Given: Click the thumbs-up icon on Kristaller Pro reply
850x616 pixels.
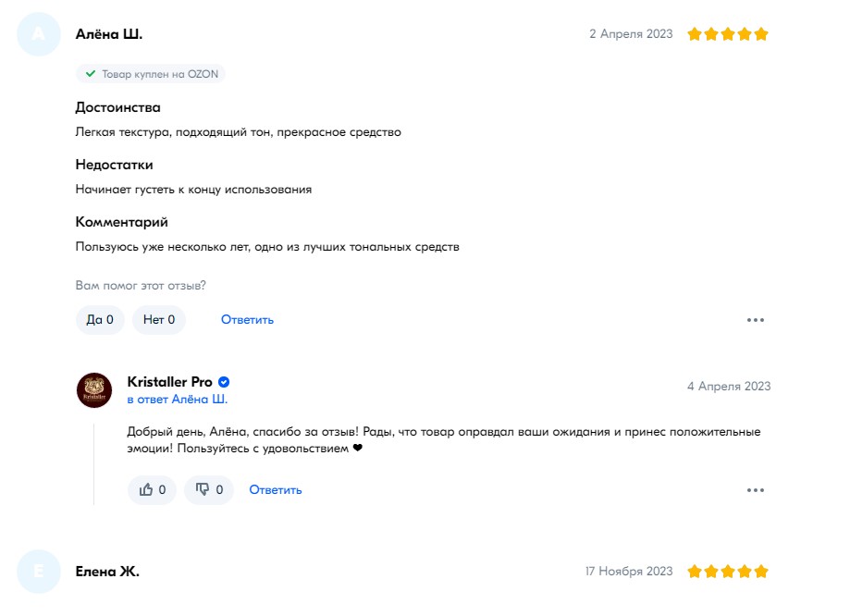Looking at the screenshot, I should [x=146, y=489].
